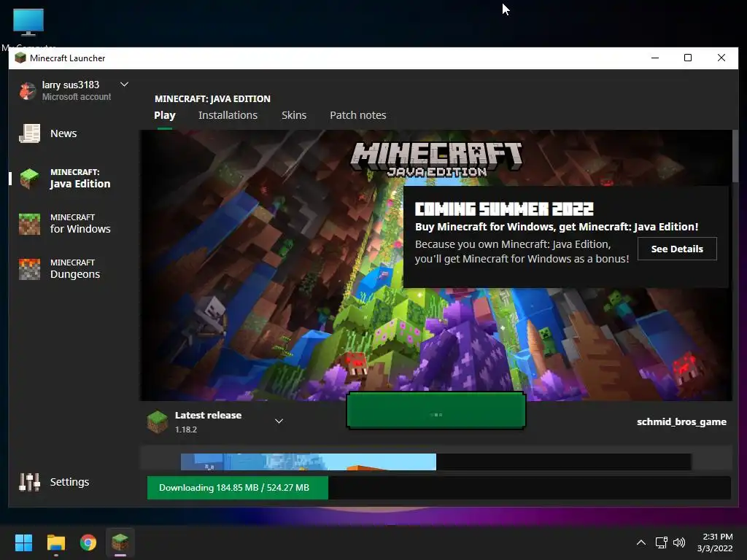Select the Minecraft Java Edition grass block icon
747x560 pixels.
pos(29,179)
